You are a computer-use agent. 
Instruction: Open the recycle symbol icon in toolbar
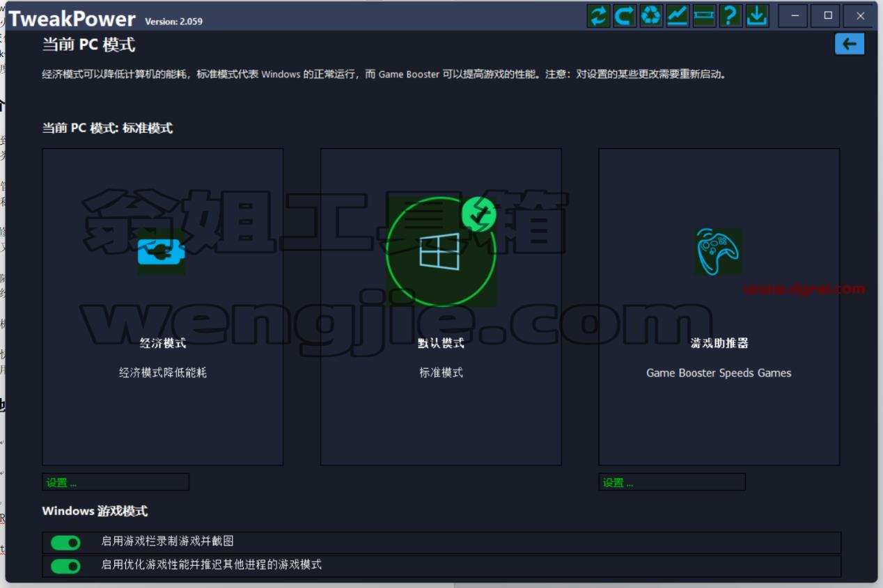click(x=651, y=15)
